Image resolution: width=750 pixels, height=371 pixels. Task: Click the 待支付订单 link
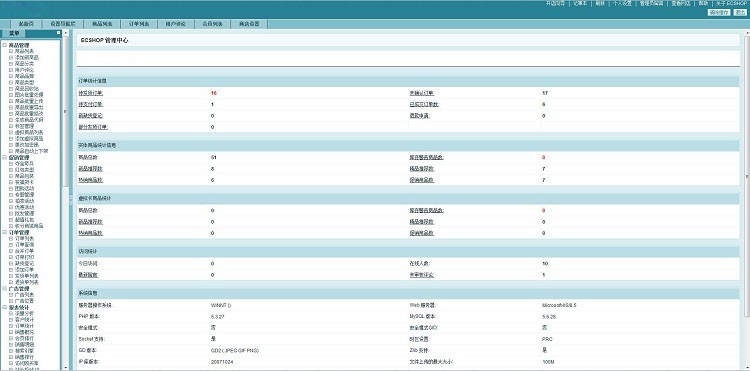[x=91, y=104]
